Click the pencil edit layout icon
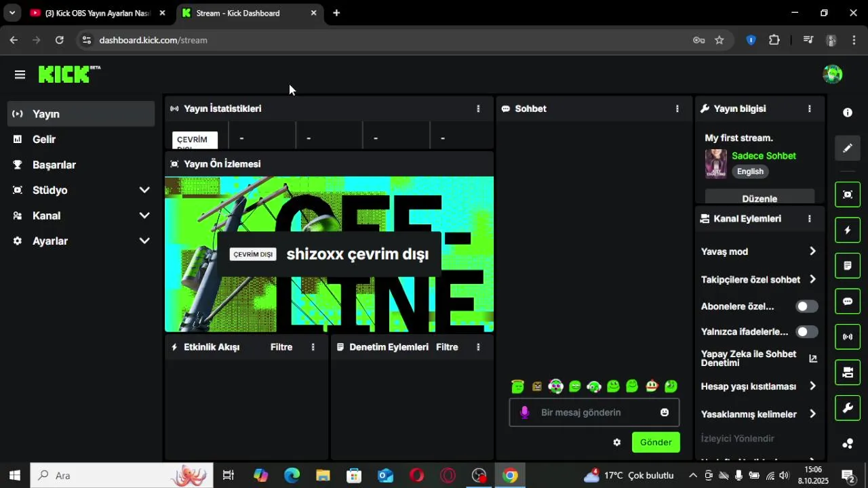 click(848, 148)
